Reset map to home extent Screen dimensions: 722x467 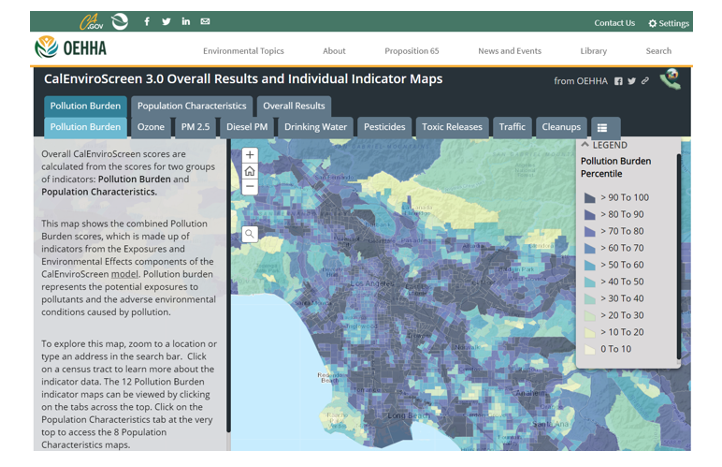[250, 171]
